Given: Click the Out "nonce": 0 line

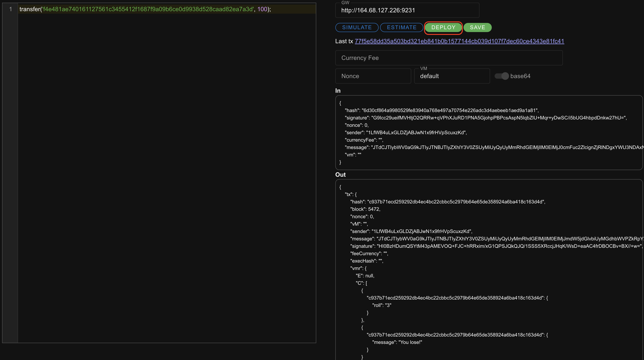Looking at the screenshot, I should pos(362,216).
